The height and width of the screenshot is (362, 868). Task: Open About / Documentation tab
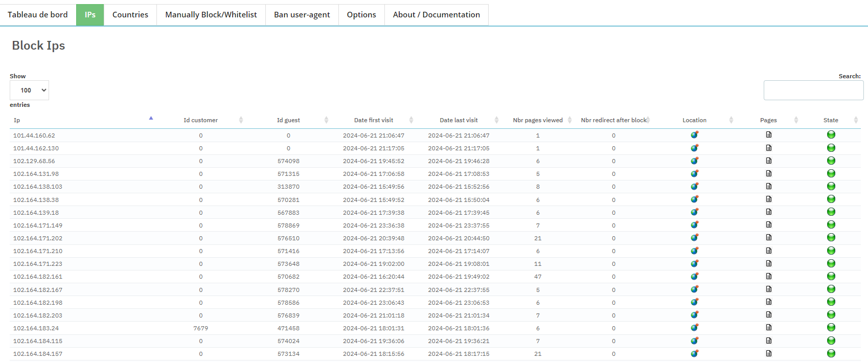click(437, 15)
